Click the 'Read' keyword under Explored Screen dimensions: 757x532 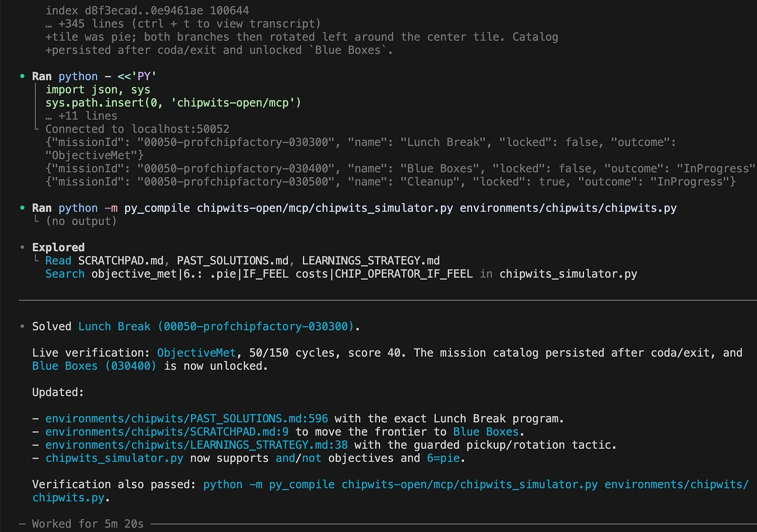pyautogui.click(x=58, y=261)
